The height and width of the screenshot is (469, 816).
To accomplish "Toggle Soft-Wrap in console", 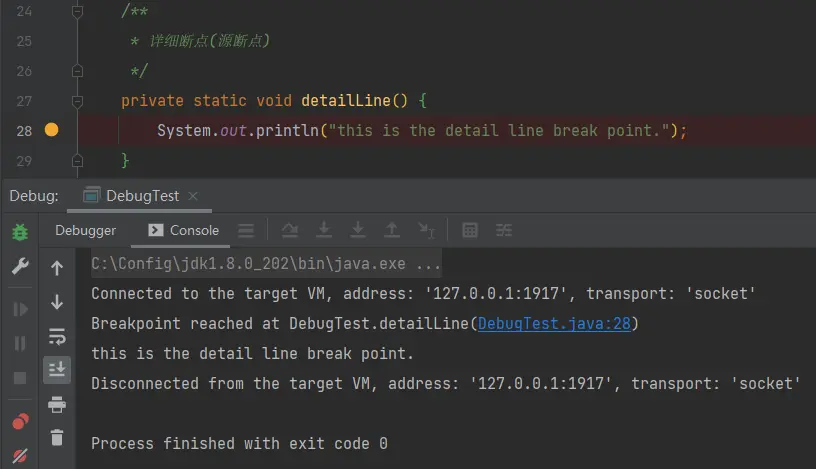I will 57,336.
